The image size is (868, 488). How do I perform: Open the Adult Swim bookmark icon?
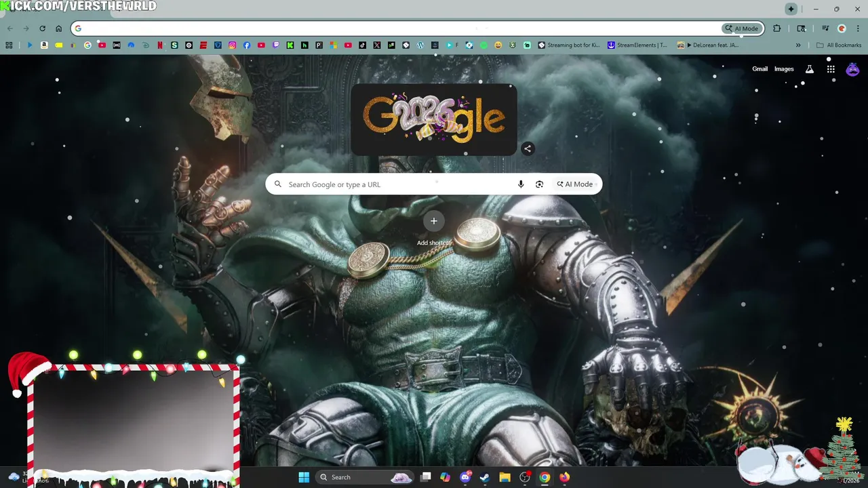click(117, 45)
